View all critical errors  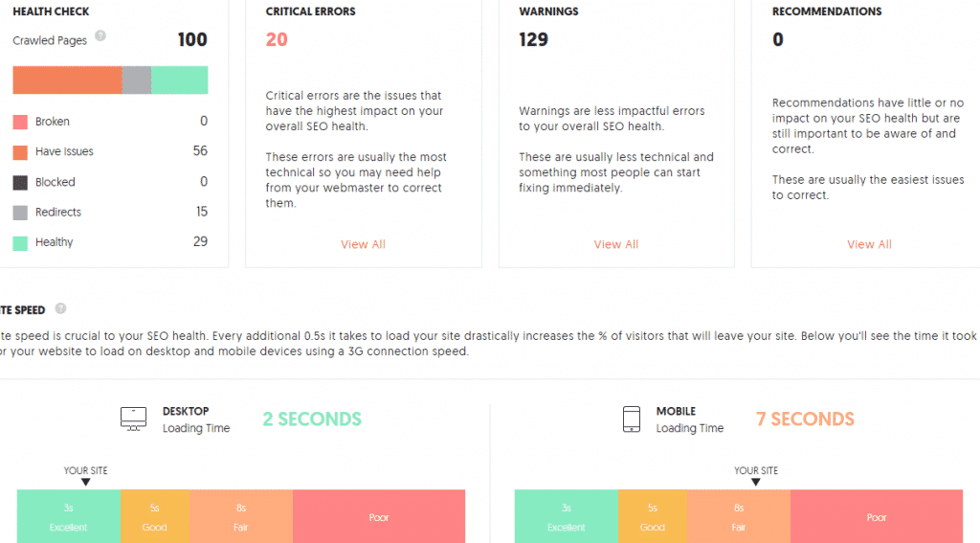[x=363, y=244]
